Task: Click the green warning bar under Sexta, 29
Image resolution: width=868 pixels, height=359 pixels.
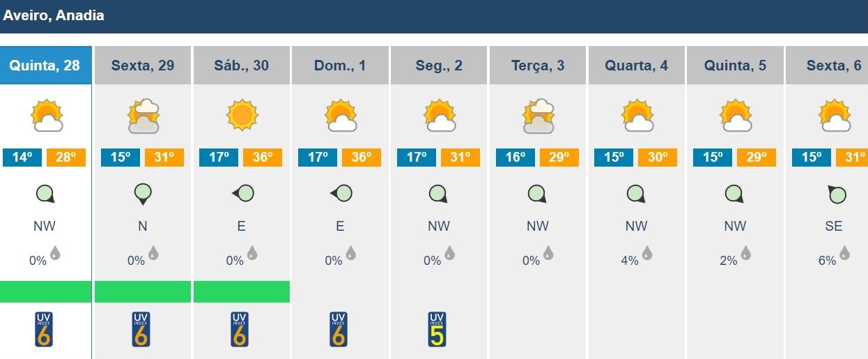Action: click(143, 291)
